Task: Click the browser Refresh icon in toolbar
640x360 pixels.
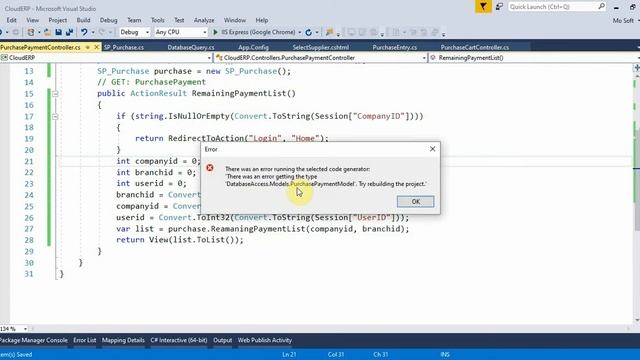Action: pos(309,32)
